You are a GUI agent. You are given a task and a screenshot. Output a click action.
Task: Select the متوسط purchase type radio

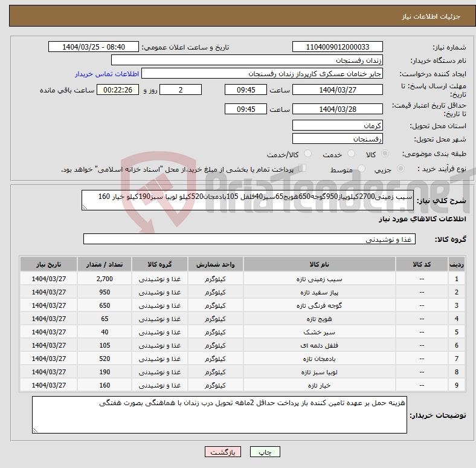tap(362, 168)
